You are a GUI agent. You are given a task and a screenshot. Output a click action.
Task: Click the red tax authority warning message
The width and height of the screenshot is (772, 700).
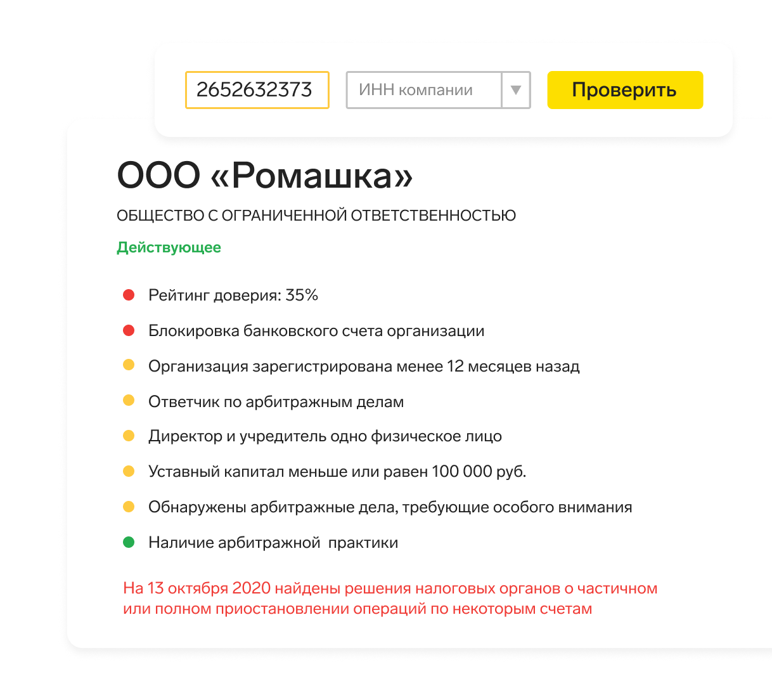click(x=390, y=599)
